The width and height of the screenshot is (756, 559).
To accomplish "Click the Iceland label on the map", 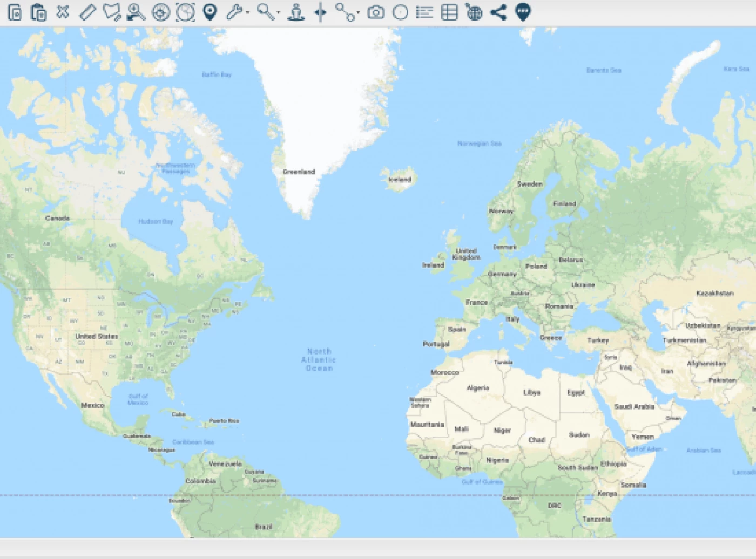I will (x=400, y=179).
